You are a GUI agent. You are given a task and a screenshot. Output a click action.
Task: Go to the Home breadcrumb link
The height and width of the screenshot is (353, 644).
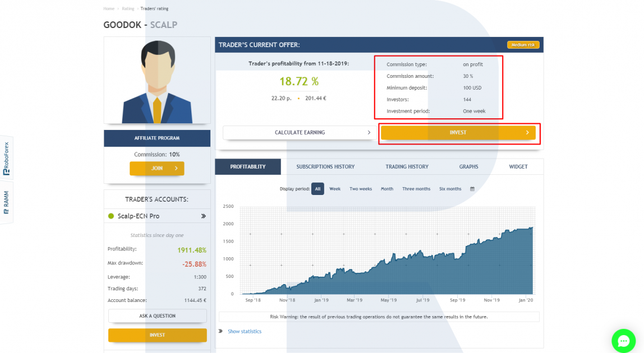109,8
